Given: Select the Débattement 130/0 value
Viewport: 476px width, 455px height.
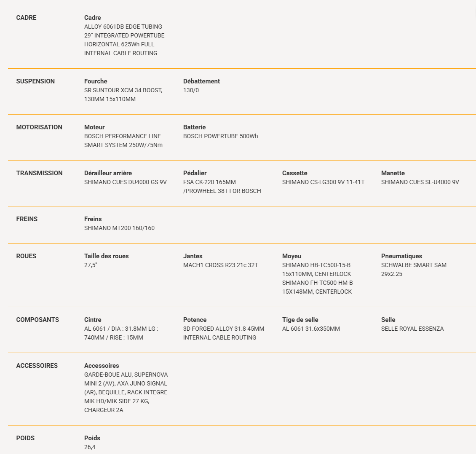Looking at the screenshot, I should (191, 90).
